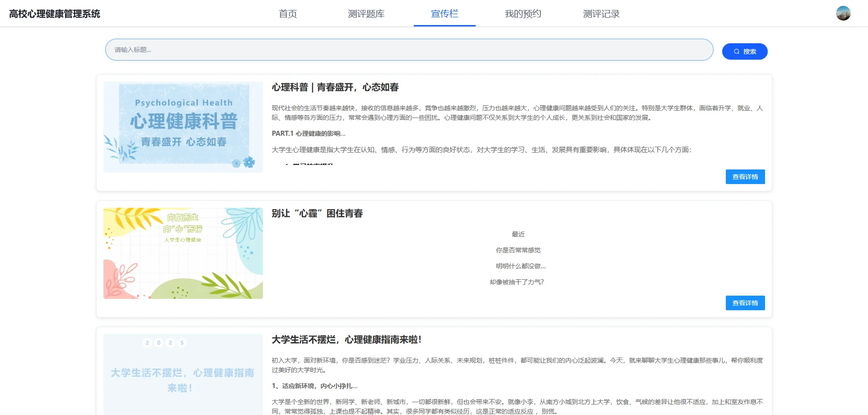Open the article titled 大学生活不摆烂，心理健康指南来啦
The width and height of the screenshot is (868, 415).
(x=347, y=339)
